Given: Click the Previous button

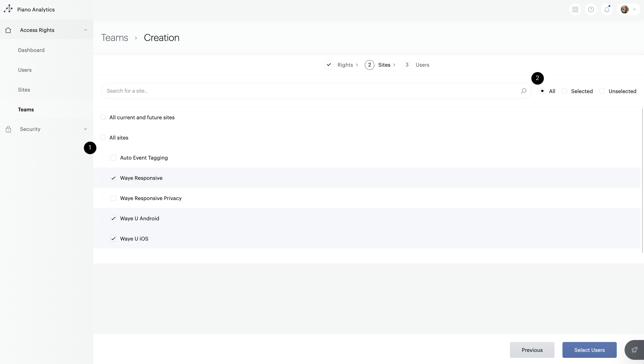Looking at the screenshot, I should tap(532, 350).
